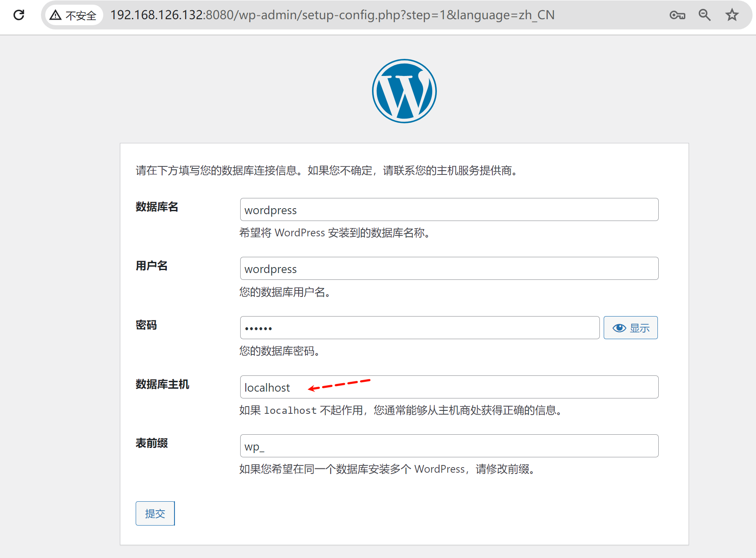The height and width of the screenshot is (558, 756).
Task: Toggle password visibility with 显示 button
Action: (630, 328)
